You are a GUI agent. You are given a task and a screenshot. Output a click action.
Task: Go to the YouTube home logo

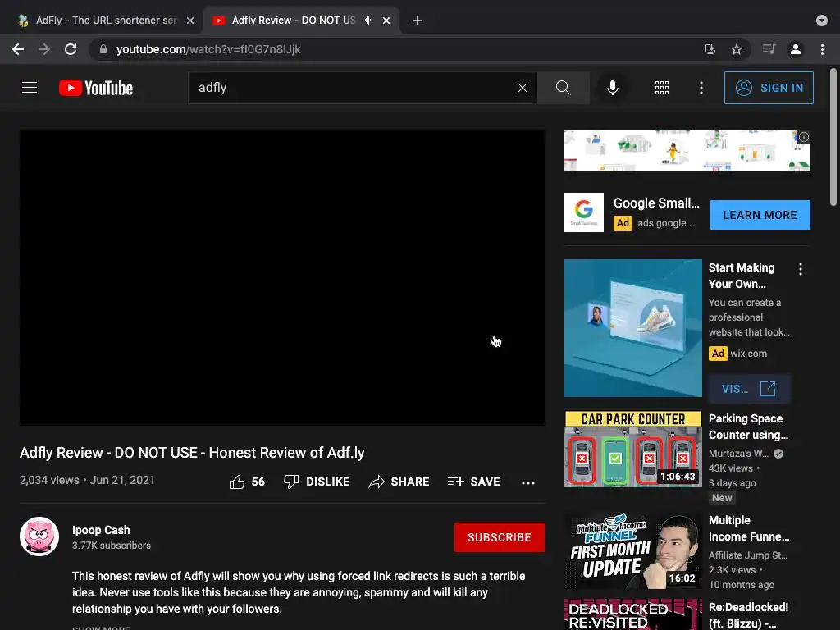click(x=96, y=88)
